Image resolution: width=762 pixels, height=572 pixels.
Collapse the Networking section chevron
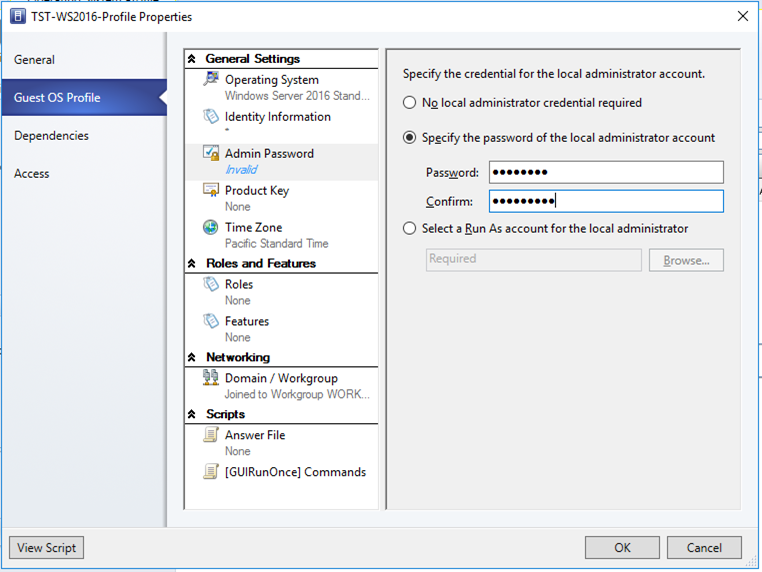[x=192, y=357]
